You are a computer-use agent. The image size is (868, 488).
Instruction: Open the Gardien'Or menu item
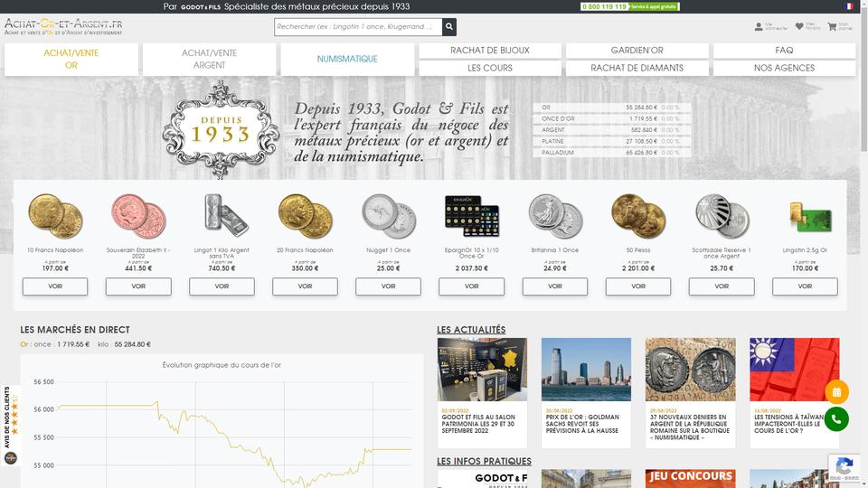637,51
